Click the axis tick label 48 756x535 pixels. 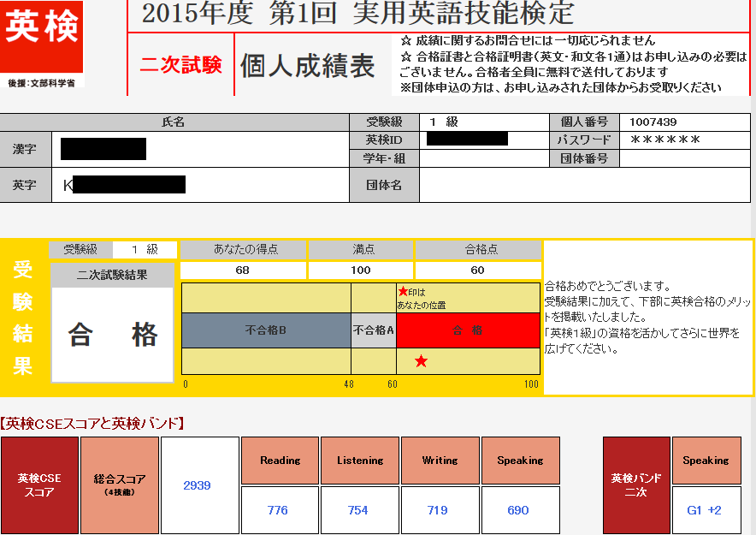point(349,384)
